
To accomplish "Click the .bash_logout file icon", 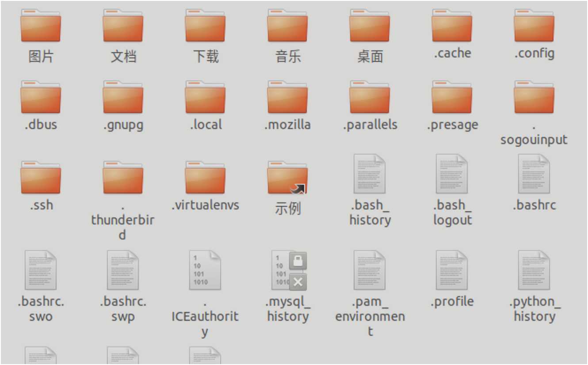I will pos(452,174).
